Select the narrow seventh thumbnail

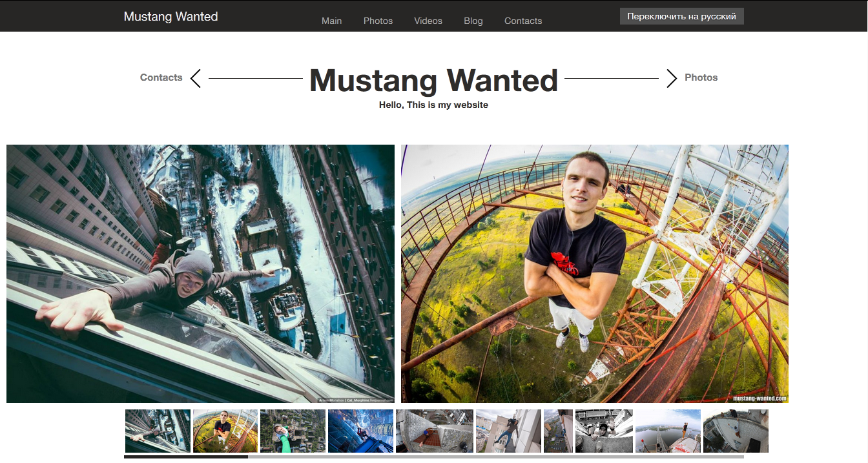[558, 431]
